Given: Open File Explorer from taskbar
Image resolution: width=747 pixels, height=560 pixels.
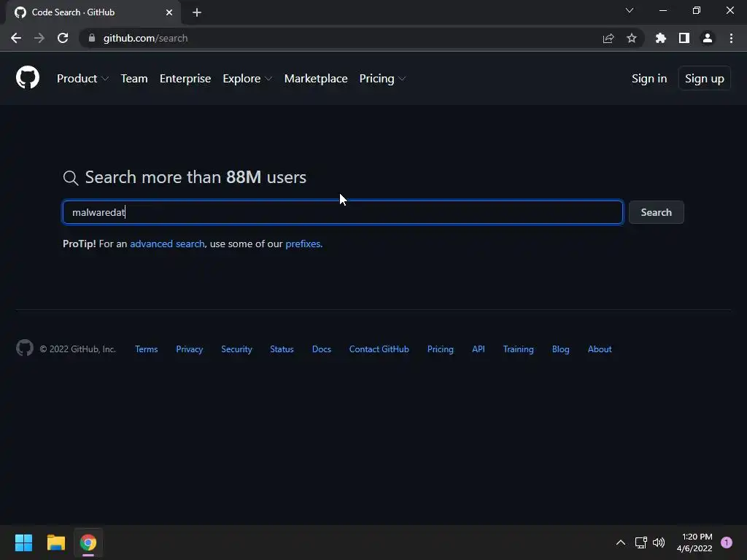Looking at the screenshot, I should coord(55,542).
